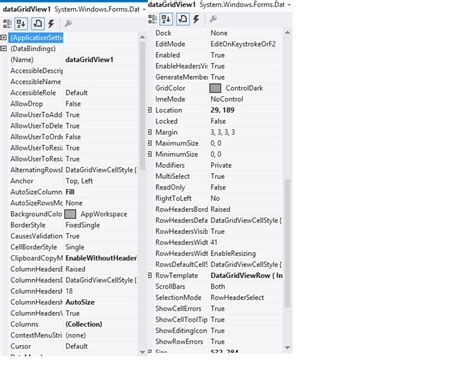Click Categorized icon in panel listing AccessibleRole
This screenshot has width=474, height=391.
(7, 24)
